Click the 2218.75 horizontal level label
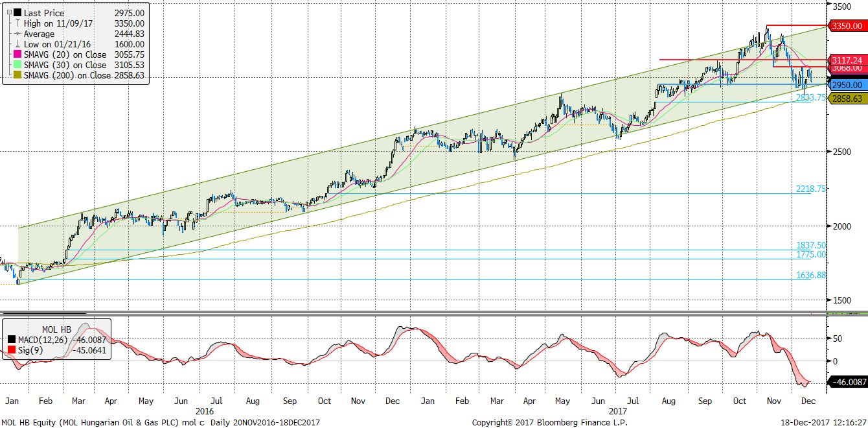Screen dimensions: 868x428 (x=811, y=189)
